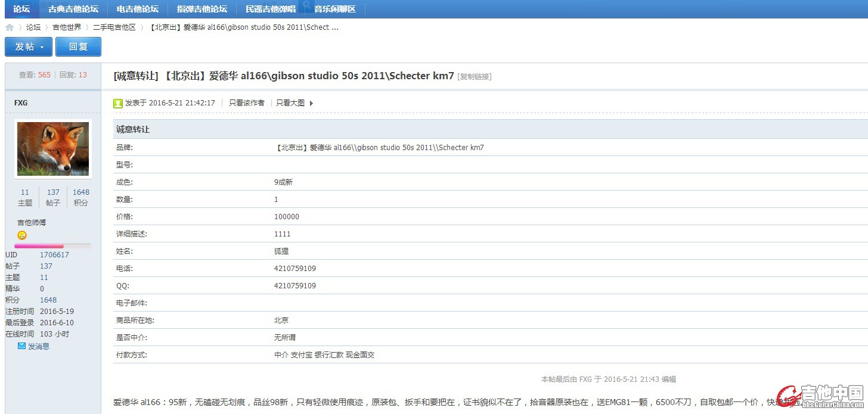This screenshot has height=414, width=868.
Task: Switch to the 古典吉他论坛 tab
Action: tap(73, 9)
